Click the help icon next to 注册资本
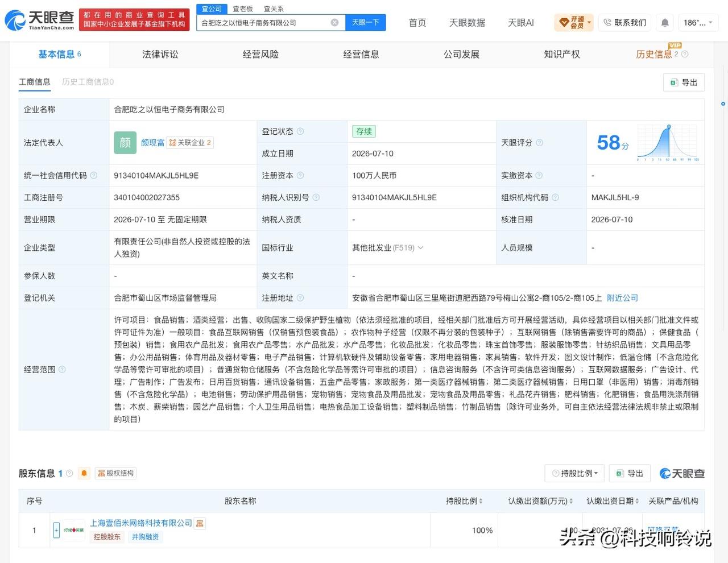This screenshot has width=728, height=563. coord(300,176)
